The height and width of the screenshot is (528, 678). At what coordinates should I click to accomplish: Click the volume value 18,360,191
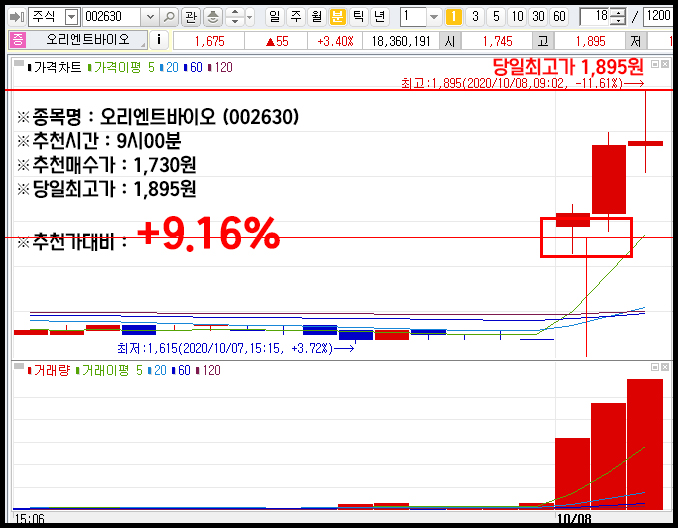point(401,41)
